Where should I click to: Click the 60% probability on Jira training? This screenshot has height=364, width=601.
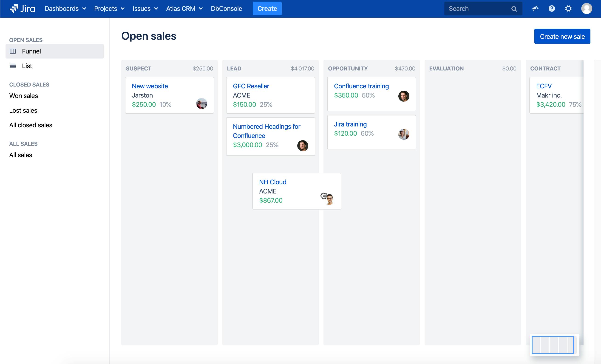coord(367,133)
